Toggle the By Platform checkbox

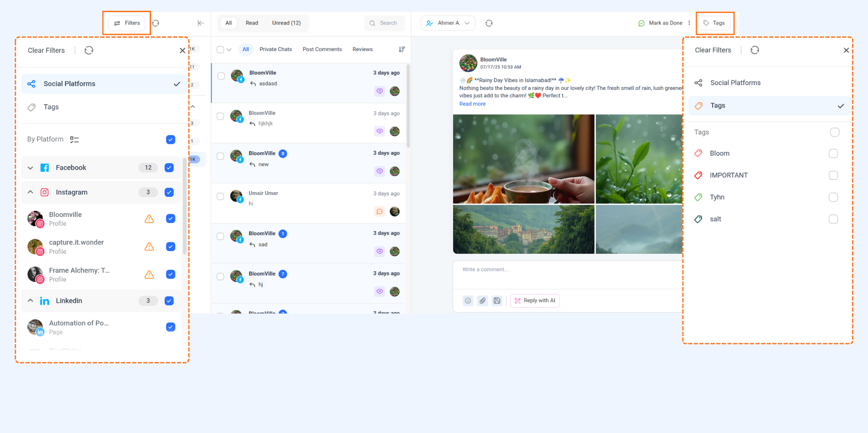pos(171,139)
